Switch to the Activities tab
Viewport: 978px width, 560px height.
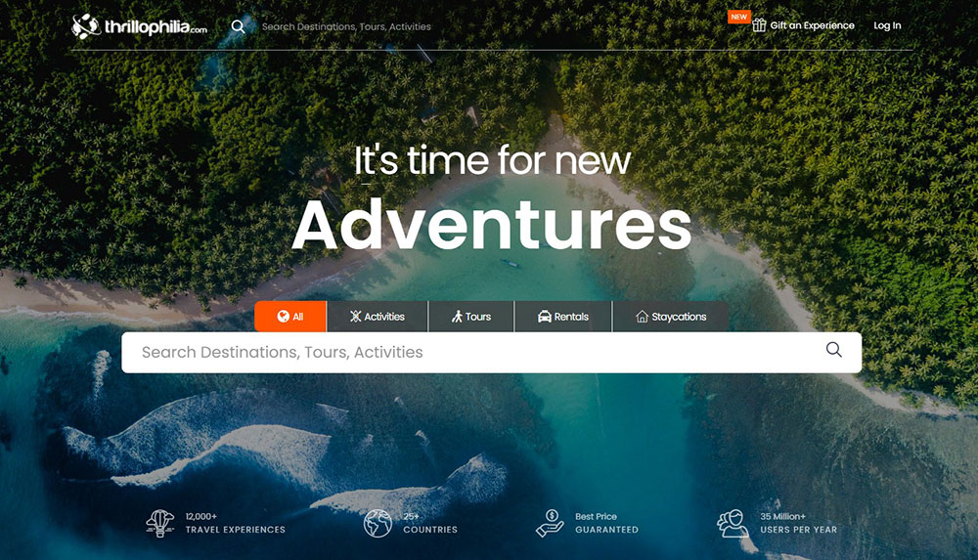(378, 317)
